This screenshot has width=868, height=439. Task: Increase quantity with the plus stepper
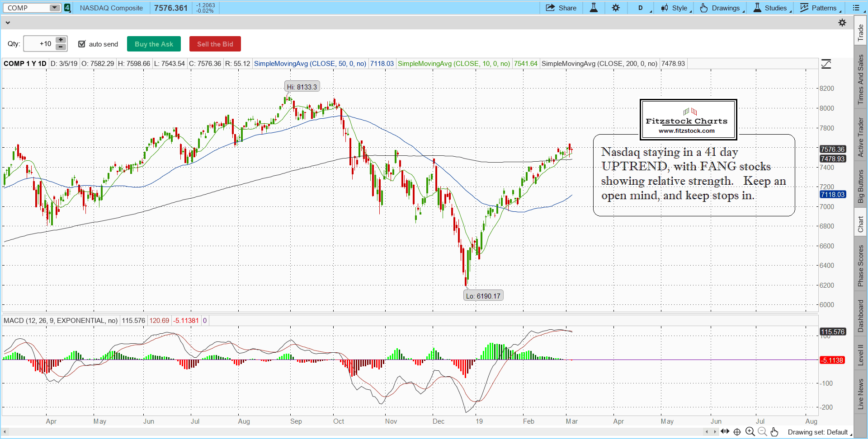pos(61,40)
